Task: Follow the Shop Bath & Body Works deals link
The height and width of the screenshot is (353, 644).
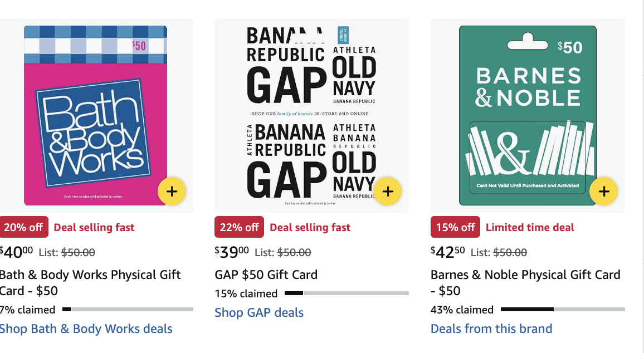Action: 86,329
